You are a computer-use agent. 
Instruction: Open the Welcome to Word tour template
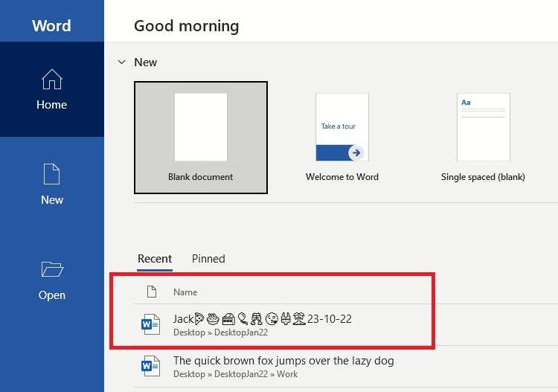click(x=342, y=138)
